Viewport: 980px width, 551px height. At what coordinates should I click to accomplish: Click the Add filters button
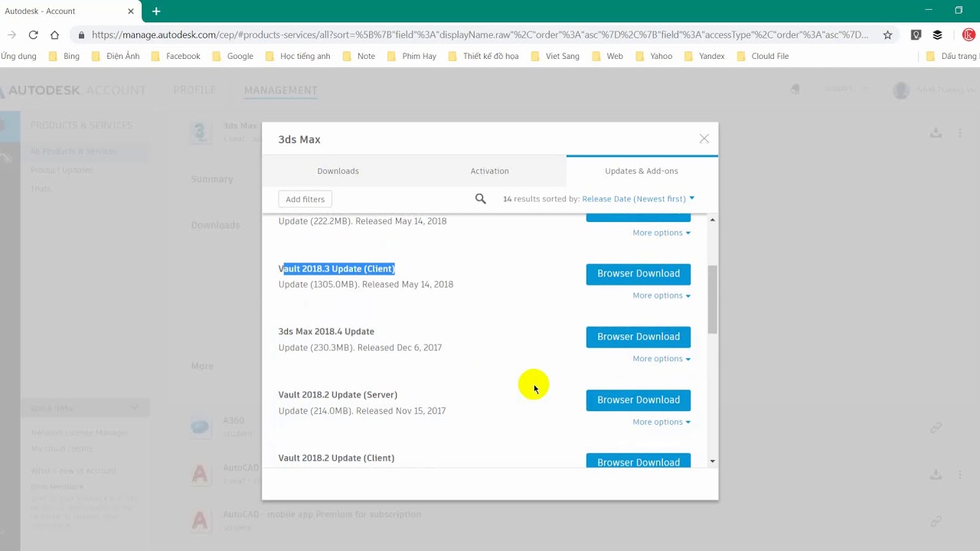pos(305,199)
